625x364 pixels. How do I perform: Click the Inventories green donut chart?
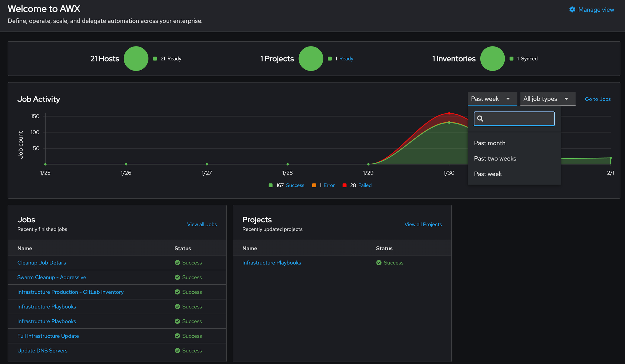point(492,59)
